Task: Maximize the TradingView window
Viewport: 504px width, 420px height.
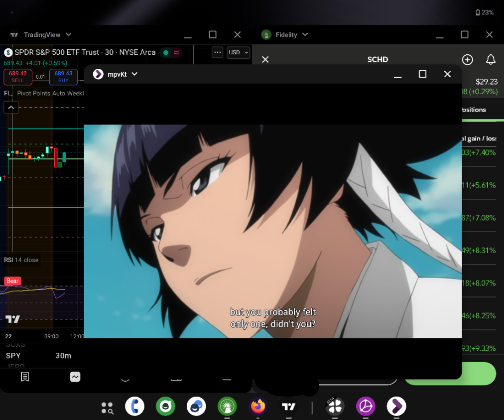Action: point(213,34)
